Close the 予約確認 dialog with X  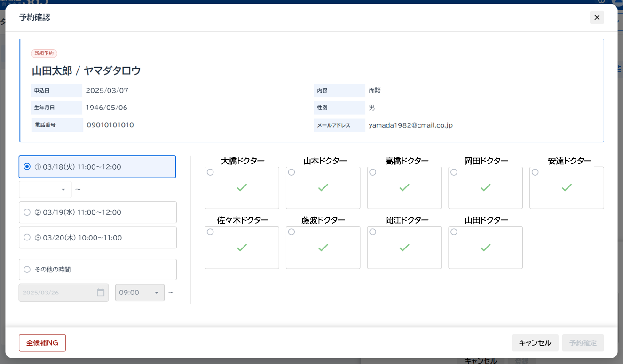click(597, 18)
